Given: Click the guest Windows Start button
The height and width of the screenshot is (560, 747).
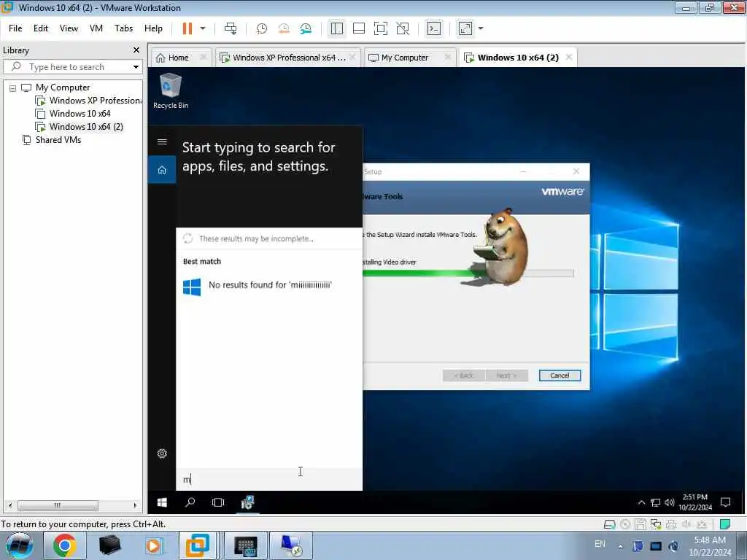Looking at the screenshot, I should click(x=162, y=502).
